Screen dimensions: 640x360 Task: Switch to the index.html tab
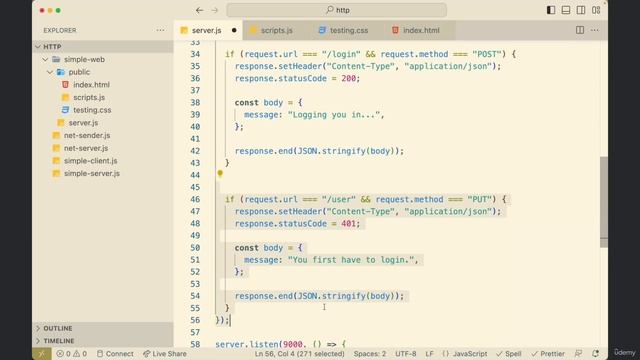421,30
